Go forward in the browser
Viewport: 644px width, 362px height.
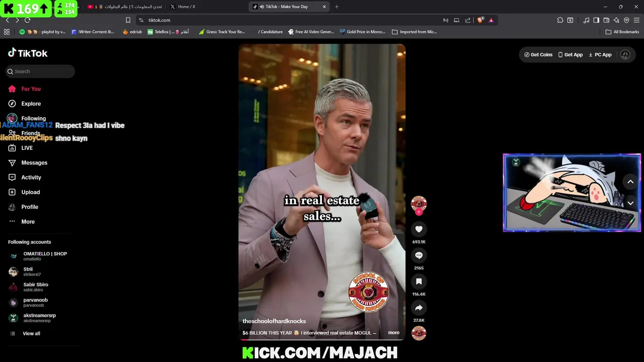(x=17, y=20)
